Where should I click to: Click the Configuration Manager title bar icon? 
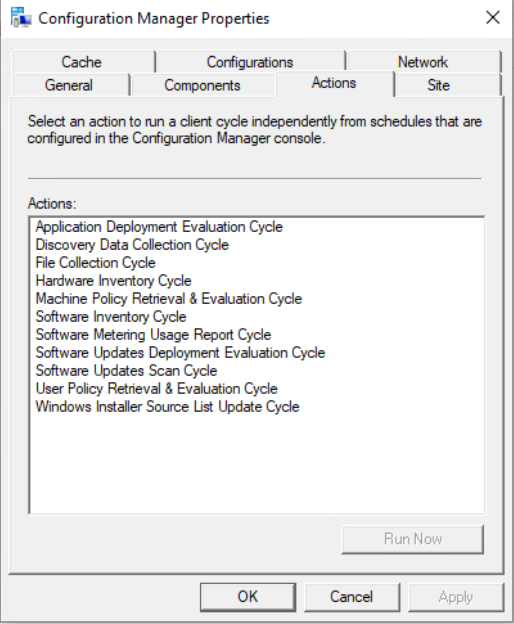[x=21, y=18]
